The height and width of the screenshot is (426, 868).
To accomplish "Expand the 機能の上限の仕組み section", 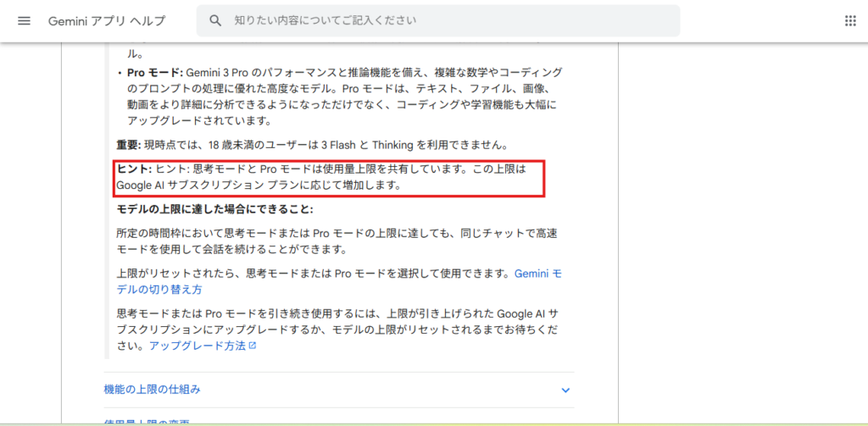I will [x=153, y=390].
